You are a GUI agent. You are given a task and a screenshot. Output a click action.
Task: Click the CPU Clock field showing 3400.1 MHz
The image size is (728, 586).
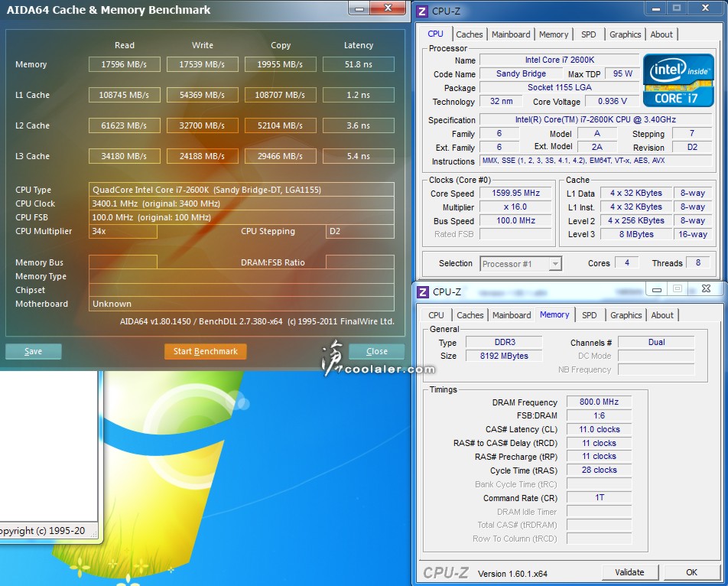pos(242,203)
